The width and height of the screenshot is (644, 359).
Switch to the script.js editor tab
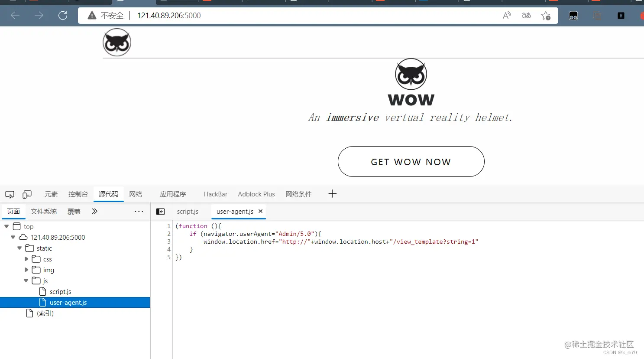pyautogui.click(x=188, y=212)
